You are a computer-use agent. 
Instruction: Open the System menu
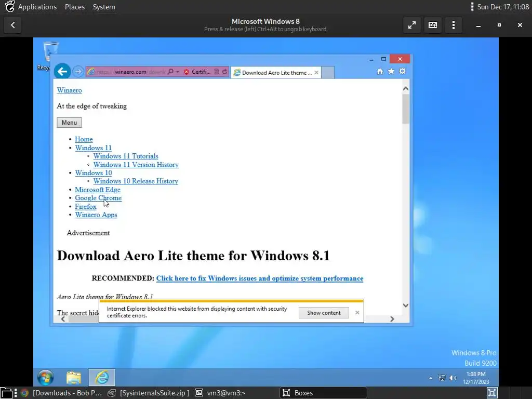[104, 7]
